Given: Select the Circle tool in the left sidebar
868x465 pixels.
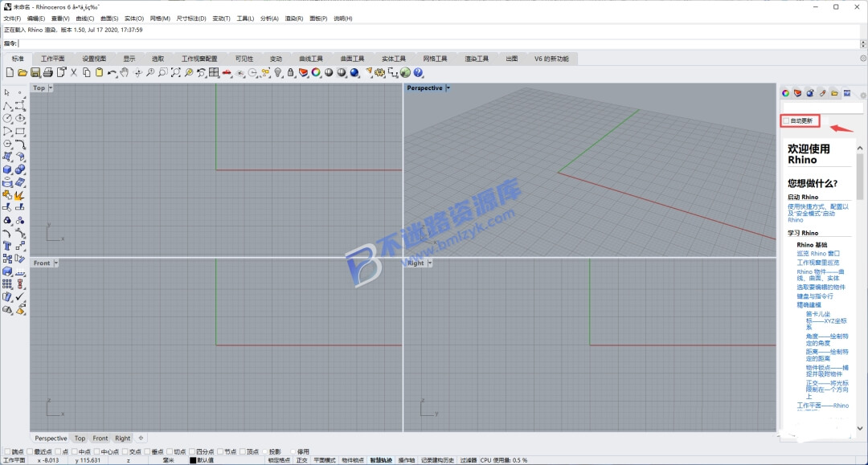Looking at the screenshot, I should [x=7, y=118].
